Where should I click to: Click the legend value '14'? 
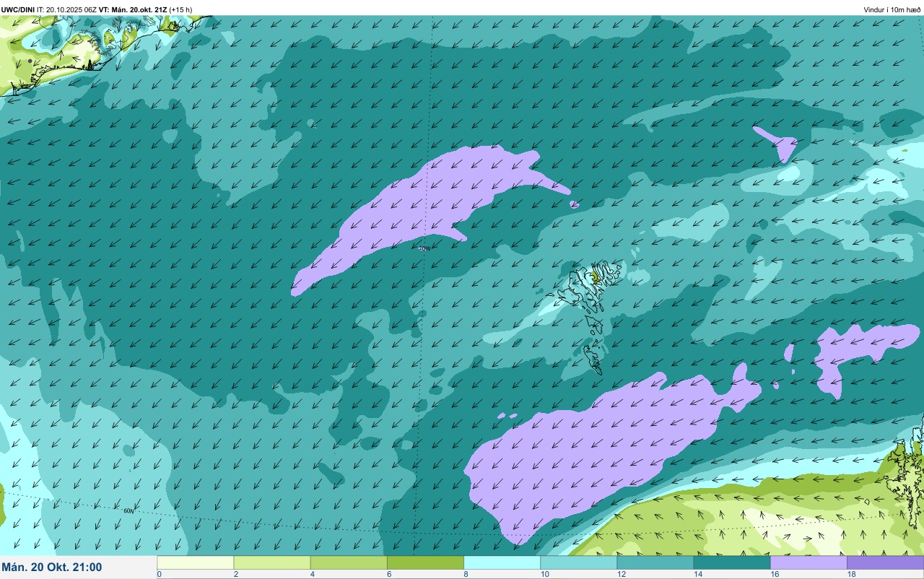pos(697,574)
